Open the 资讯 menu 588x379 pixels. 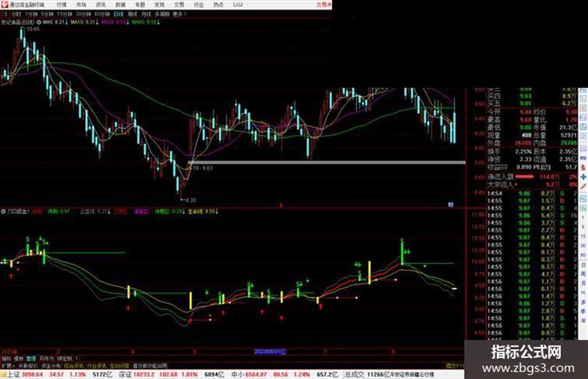(101, 4)
